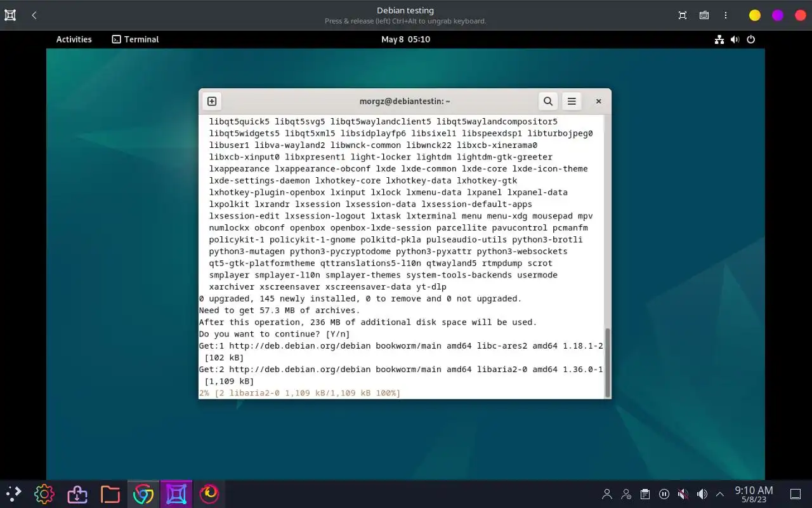Click the wired network icon in GNOME bar

pos(719,39)
